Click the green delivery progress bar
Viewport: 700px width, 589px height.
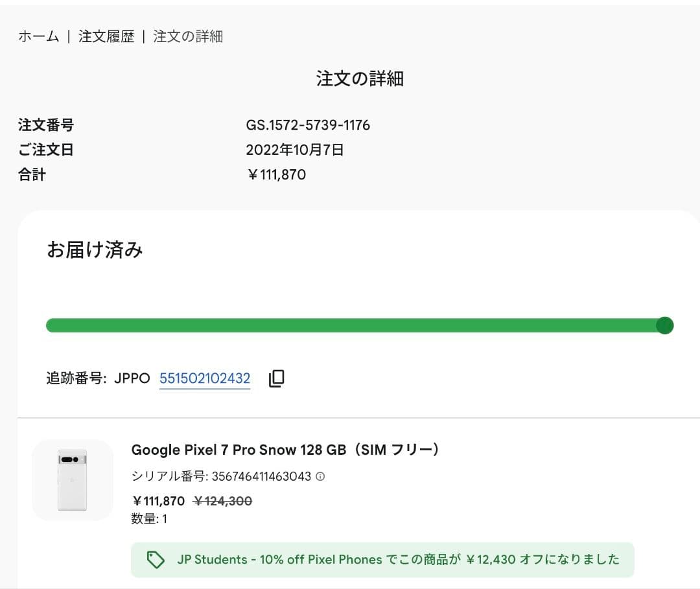coord(359,325)
